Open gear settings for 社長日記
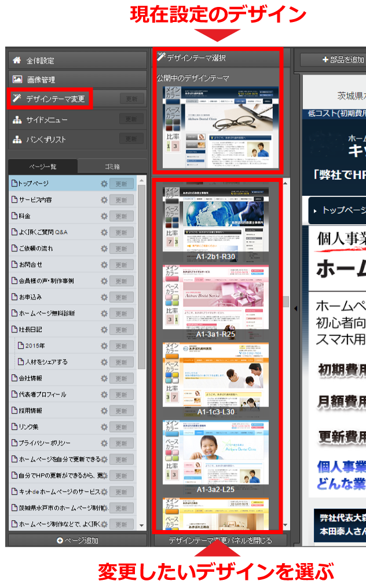Image resolution: width=366 pixels, height=588 pixels. tap(104, 330)
